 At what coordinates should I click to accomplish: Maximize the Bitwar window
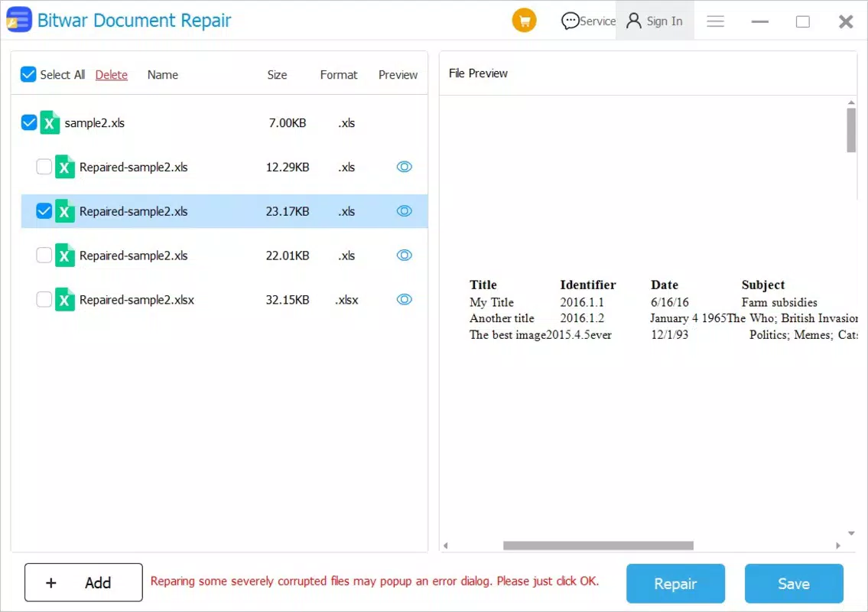pyautogui.click(x=803, y=21)
